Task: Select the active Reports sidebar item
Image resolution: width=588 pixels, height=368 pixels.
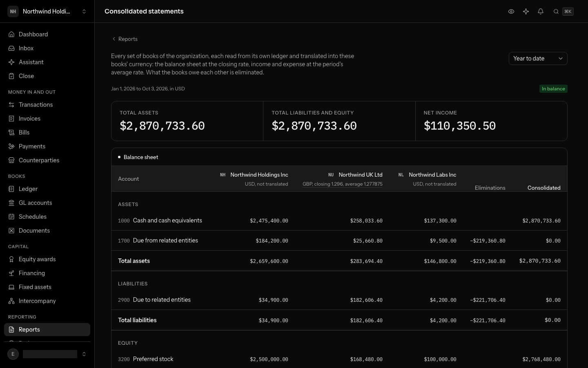Action: 47,330
